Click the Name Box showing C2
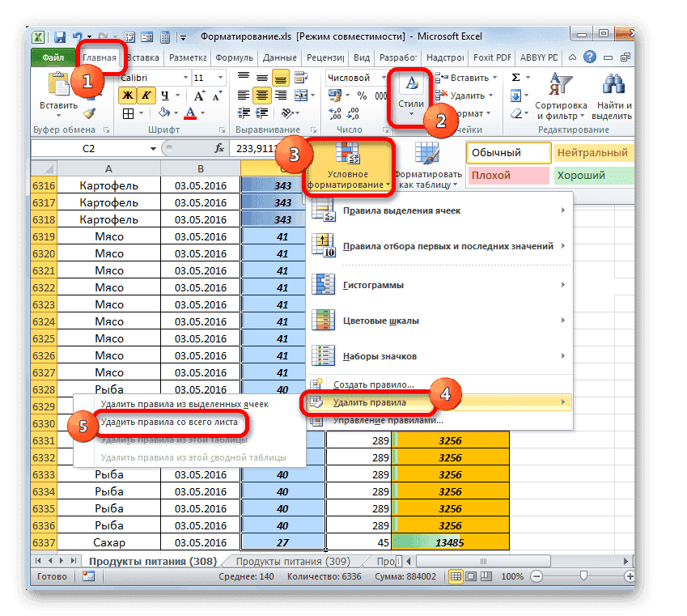 click(89, 148)
